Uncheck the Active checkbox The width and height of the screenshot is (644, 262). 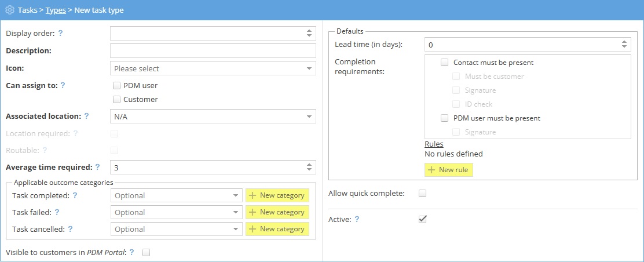[x=422, y=219]
